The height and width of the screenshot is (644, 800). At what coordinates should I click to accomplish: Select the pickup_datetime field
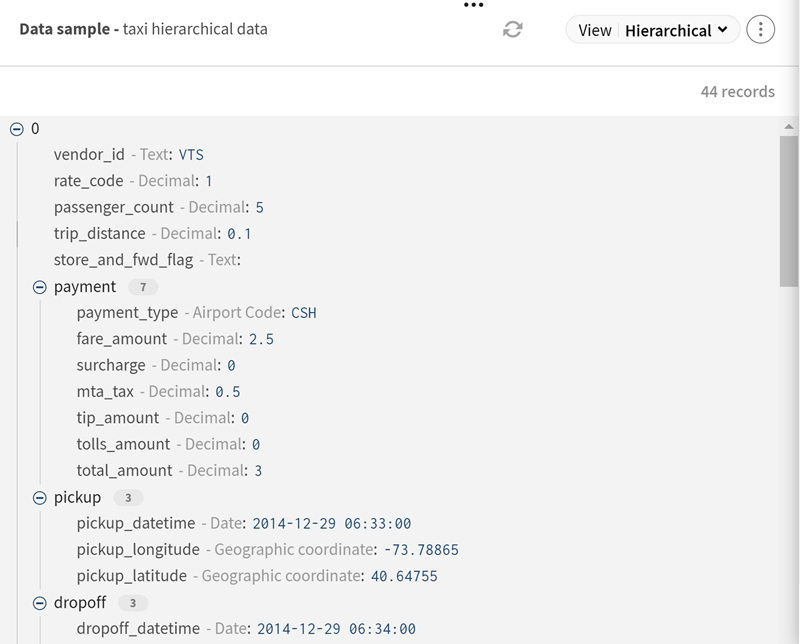[136, 523]
